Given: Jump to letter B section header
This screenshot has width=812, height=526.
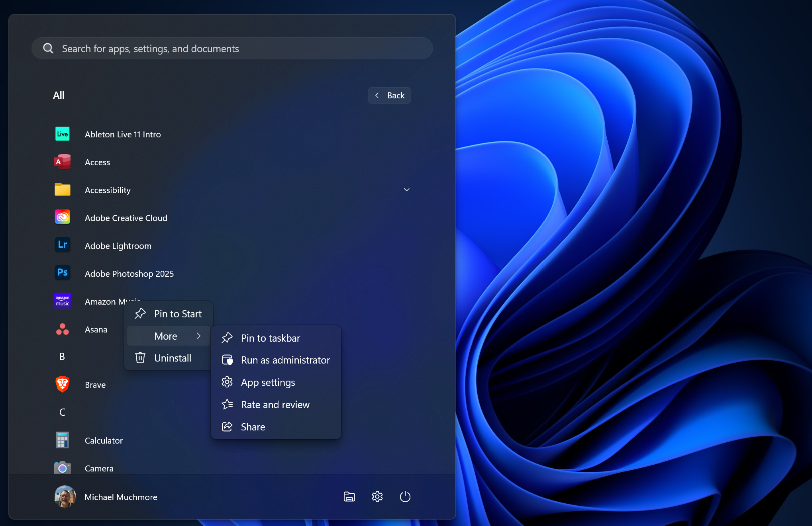Looking at the screenshot, I should click(x=62, y=356).
